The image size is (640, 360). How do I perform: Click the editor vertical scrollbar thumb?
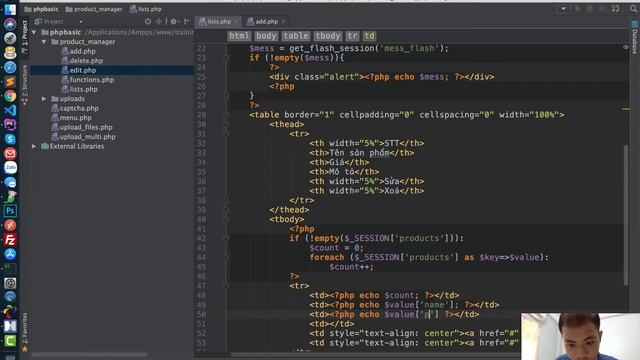coord(626,215)
